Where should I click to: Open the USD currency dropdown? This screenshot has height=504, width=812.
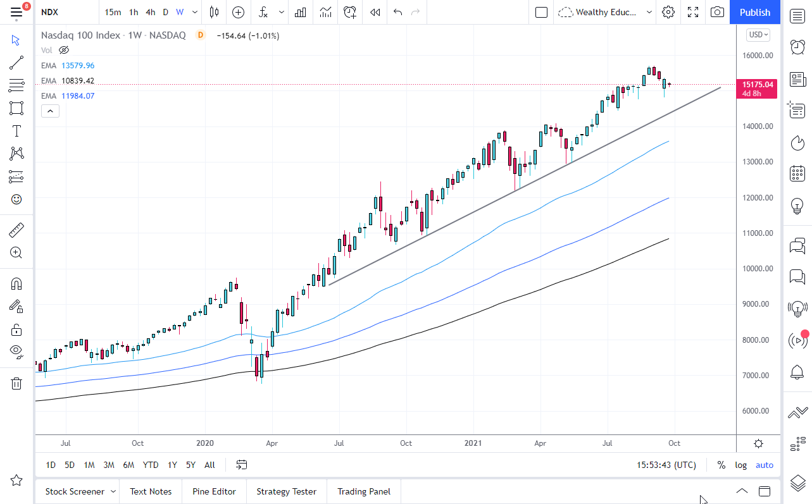(757, 35)
